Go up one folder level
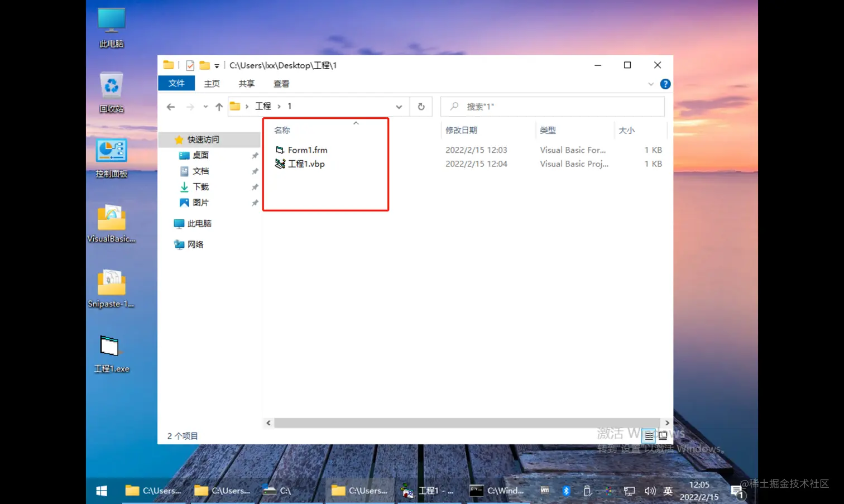Viewport: 844px width, 504px height. click(219, 107)
